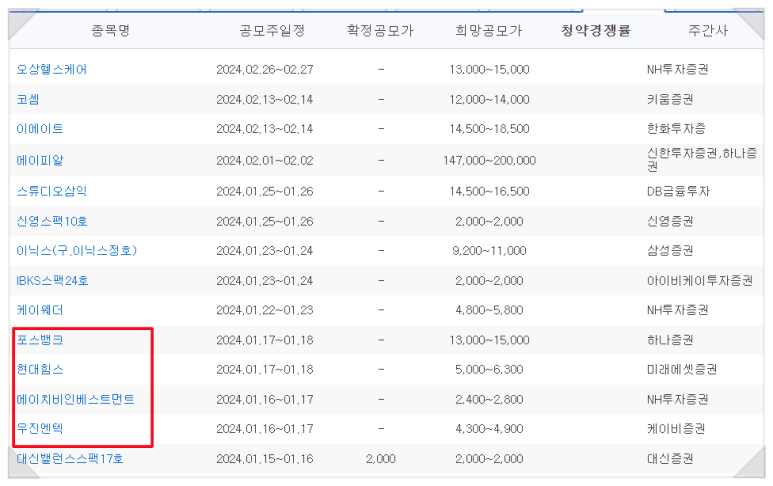773x486 pixels.
Task: Select the date 2024.01.15~01.16
Action: point(265,459)
